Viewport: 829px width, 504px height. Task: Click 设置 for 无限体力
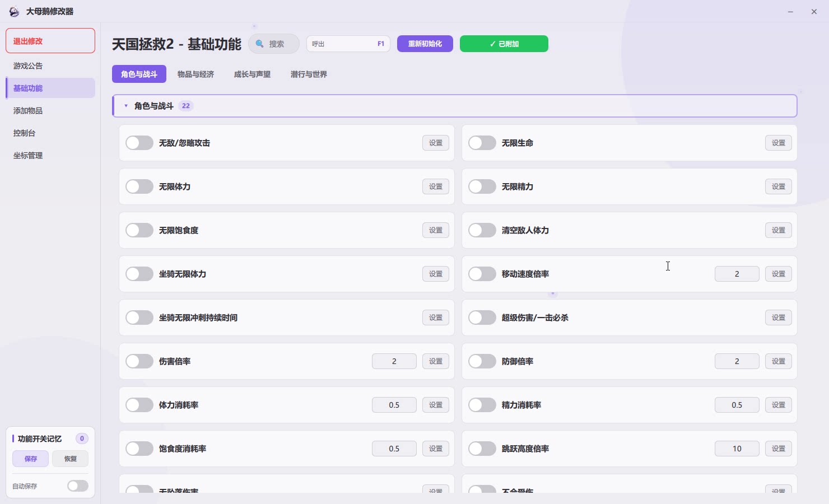pos(436,186)
